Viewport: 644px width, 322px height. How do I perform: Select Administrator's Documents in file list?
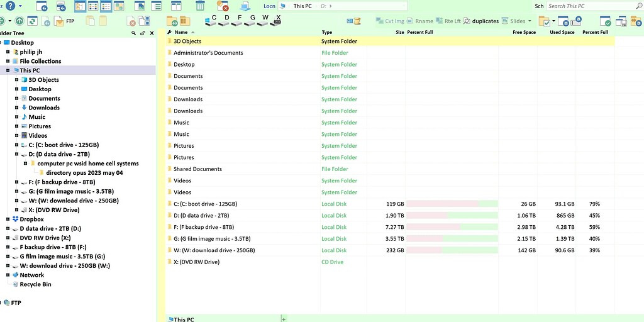point(208,53)
